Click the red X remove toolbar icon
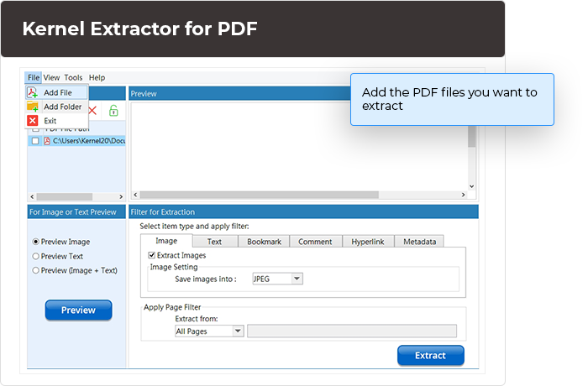The width and height of the screenshot is (588, 386). [94, 110]
